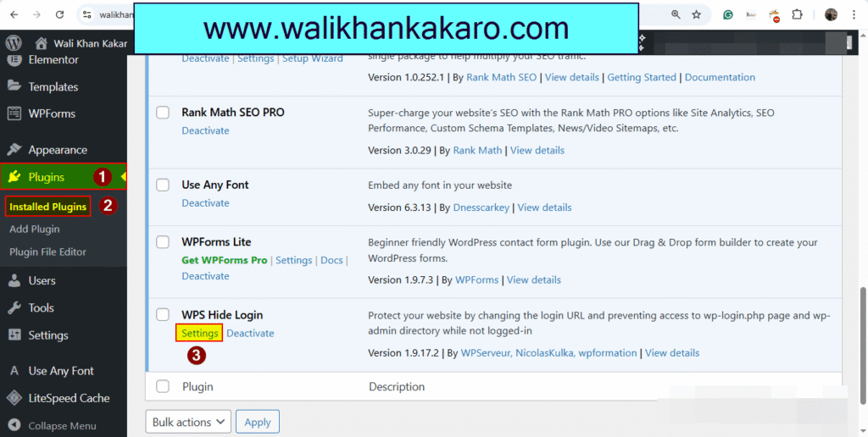The height and width of the screenshot is (437, 868).
Task: Click Get WPForms Pro link
Action: pyautogui.click(x=224, y=260)
